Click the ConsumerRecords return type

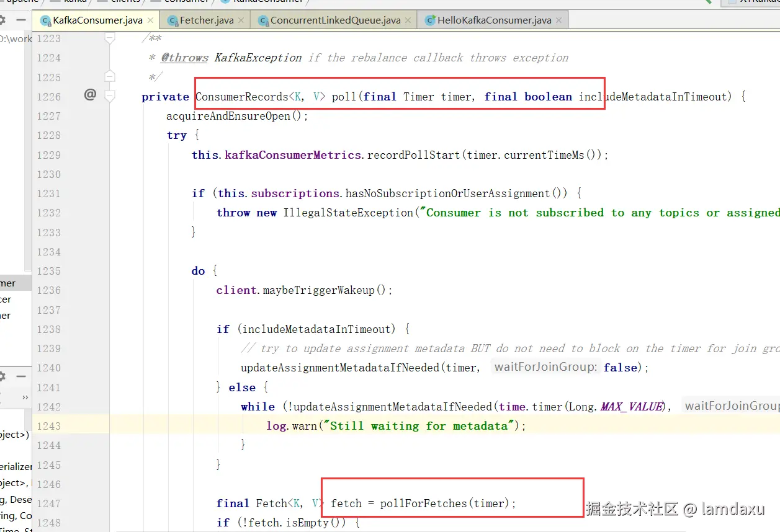[242, 97]
